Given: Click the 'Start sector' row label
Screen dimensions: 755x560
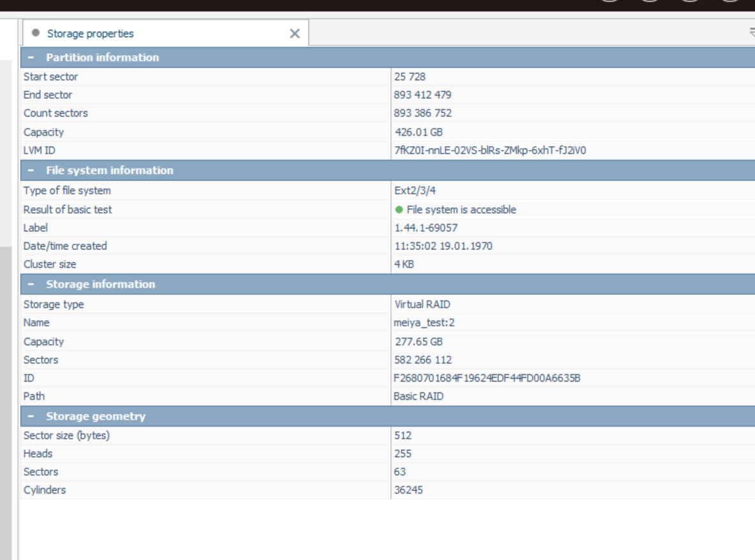Looking at the screenshot, I should (x=50, y=77).
